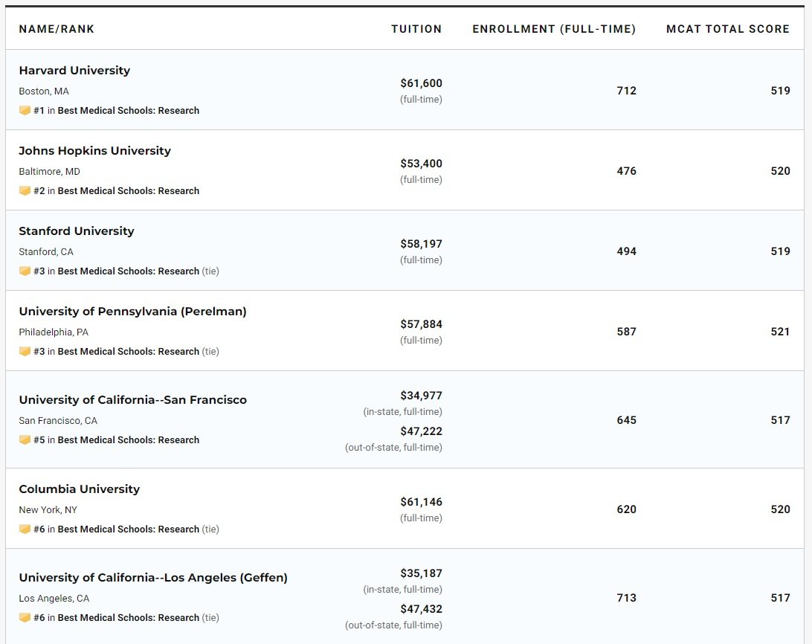
Task: Click the Philadelphia, PA location text
Action: 54,332
